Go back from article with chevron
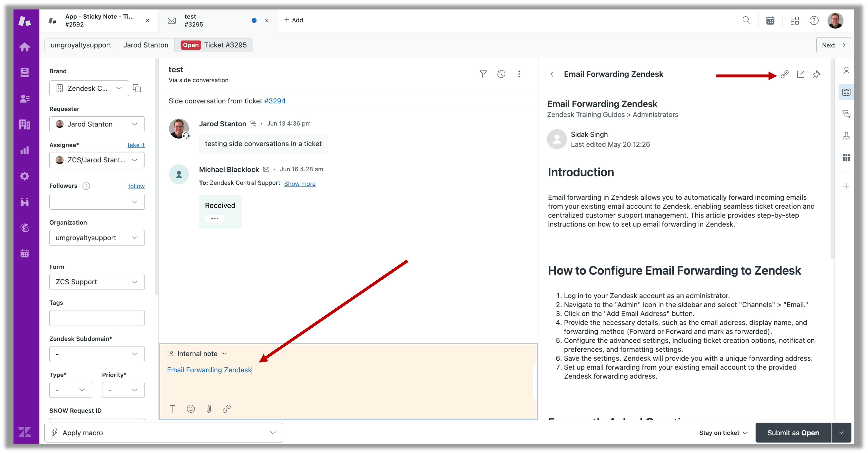This screenshot has height=453, width=868. coord(552,74)
